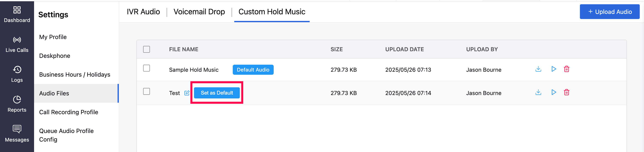644x152 pixels.
Task: Switch to the Voicemail Drop tab
Action: (x=199, y=12)
